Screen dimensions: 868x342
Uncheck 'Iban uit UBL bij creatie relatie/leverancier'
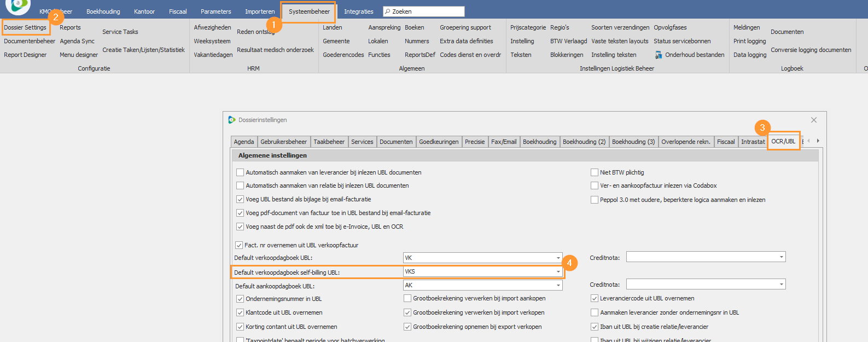pos(595,327)
